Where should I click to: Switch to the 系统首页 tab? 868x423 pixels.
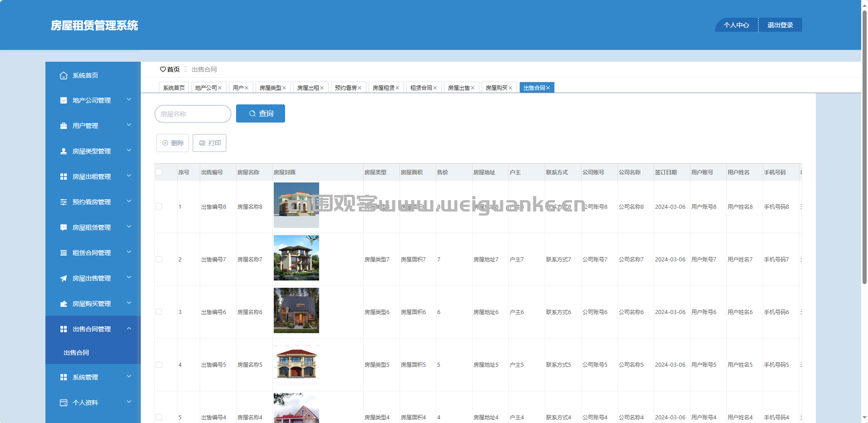pyautogui.click(x=174, y=88)
